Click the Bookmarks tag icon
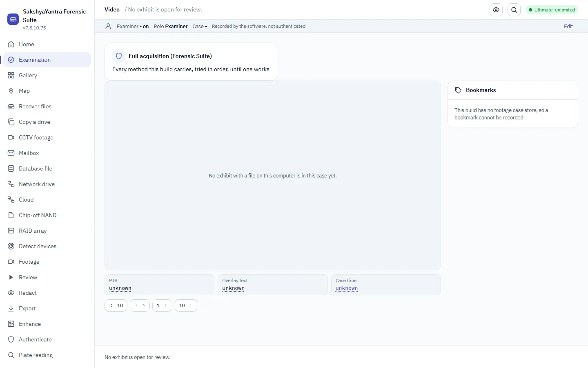588x368 pixels. (x=458, y=90)
